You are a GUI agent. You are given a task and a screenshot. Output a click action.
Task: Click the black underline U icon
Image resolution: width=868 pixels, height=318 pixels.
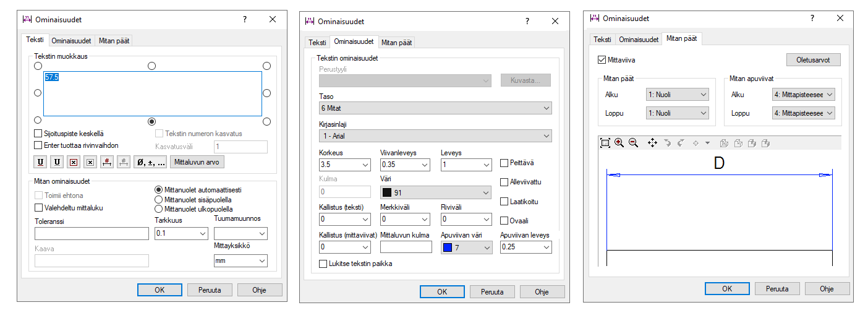click(x=57, y=162)
